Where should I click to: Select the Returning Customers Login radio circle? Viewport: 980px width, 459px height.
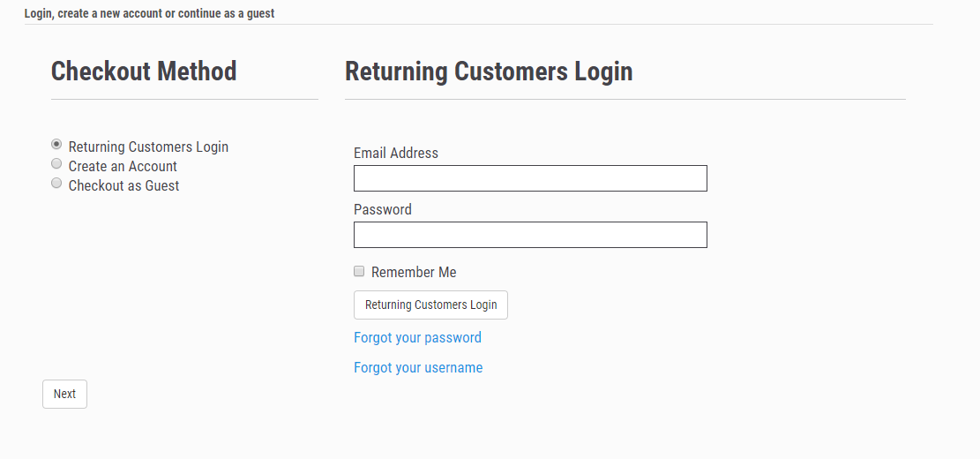click(56, 144)
